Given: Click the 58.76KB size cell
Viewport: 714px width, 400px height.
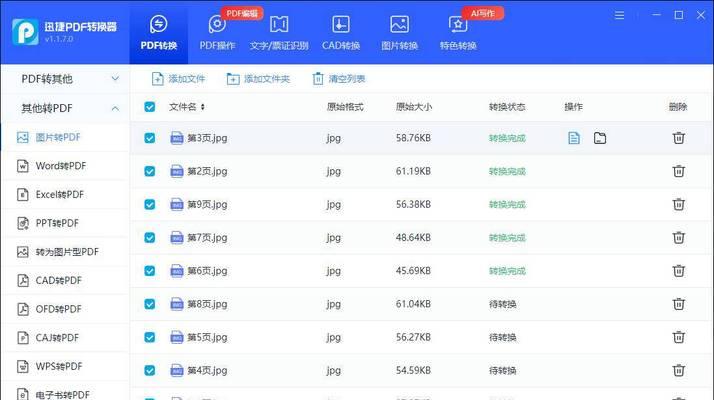Looking at the screenshot, I should (x=413, y=138).
